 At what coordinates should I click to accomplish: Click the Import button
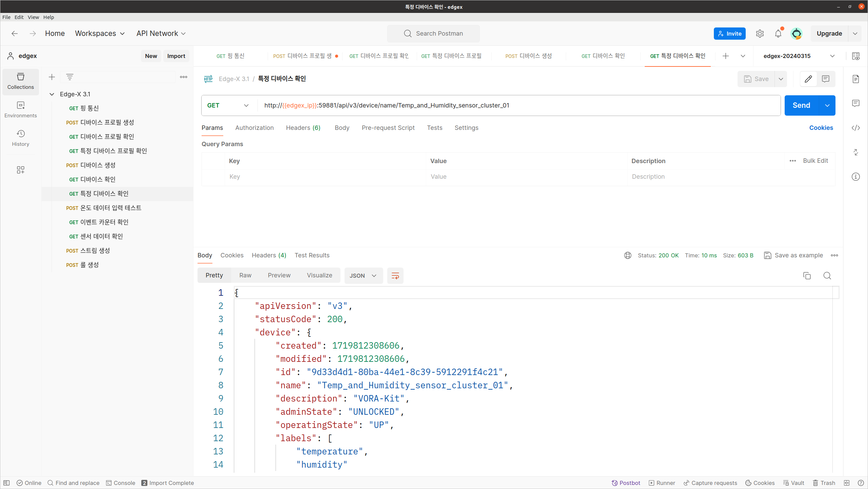tap(176, 56)
